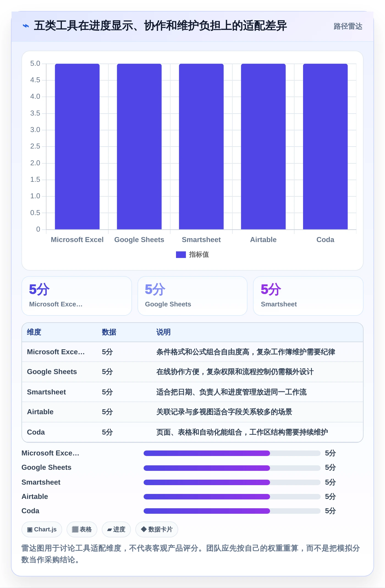Click the Chart.js tag chip
Viewport: 385px width, 588px height.
click(42, 529)
